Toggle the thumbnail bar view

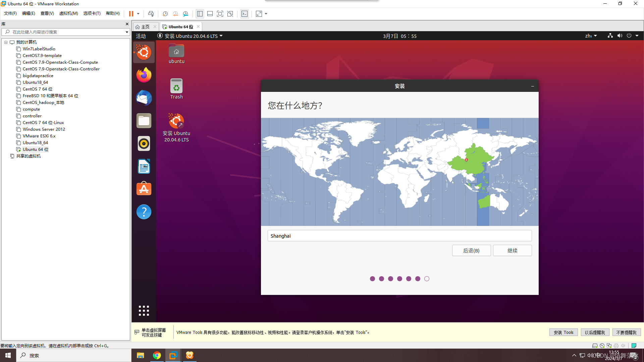210,14
